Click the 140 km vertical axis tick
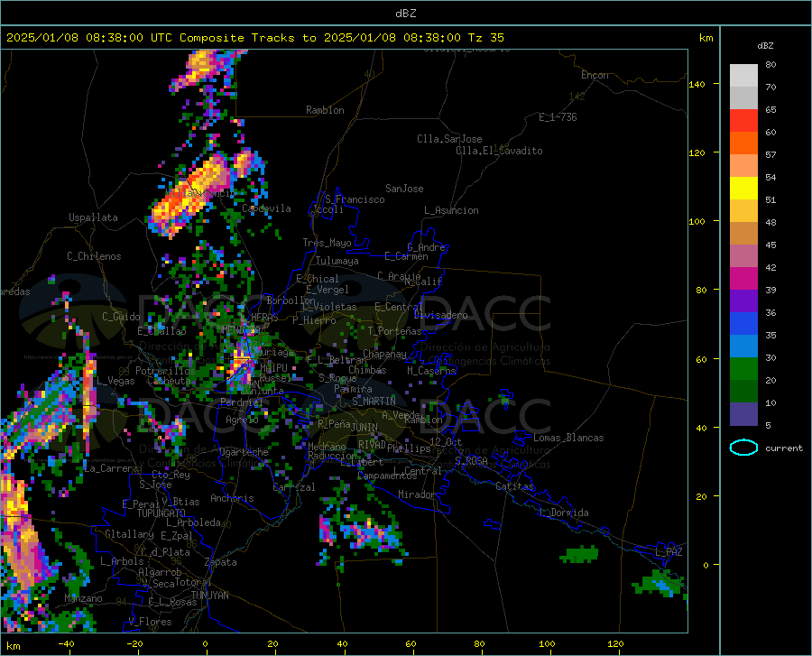The image size is (812, 656). pos(697,85)
